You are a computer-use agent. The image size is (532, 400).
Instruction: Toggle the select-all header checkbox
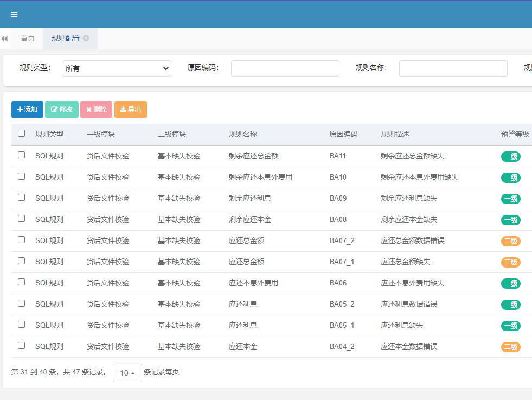click(21, 134)
